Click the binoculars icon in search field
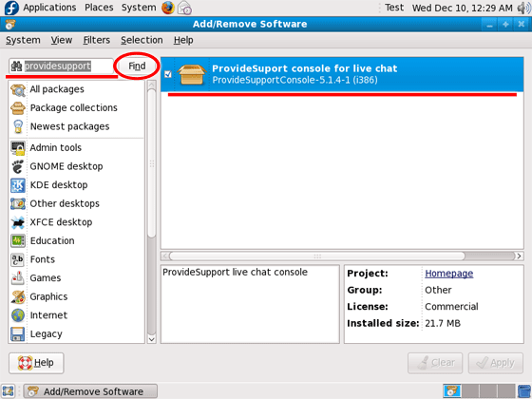 coord(16,66)
